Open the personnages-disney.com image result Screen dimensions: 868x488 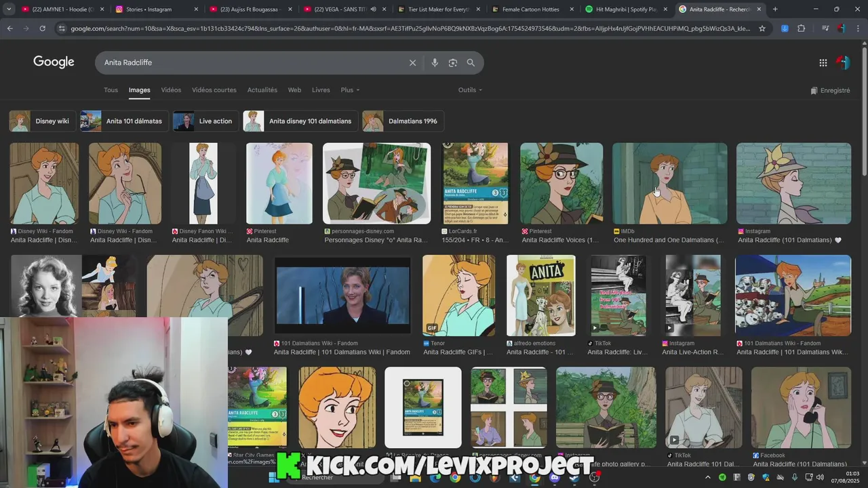376,184
